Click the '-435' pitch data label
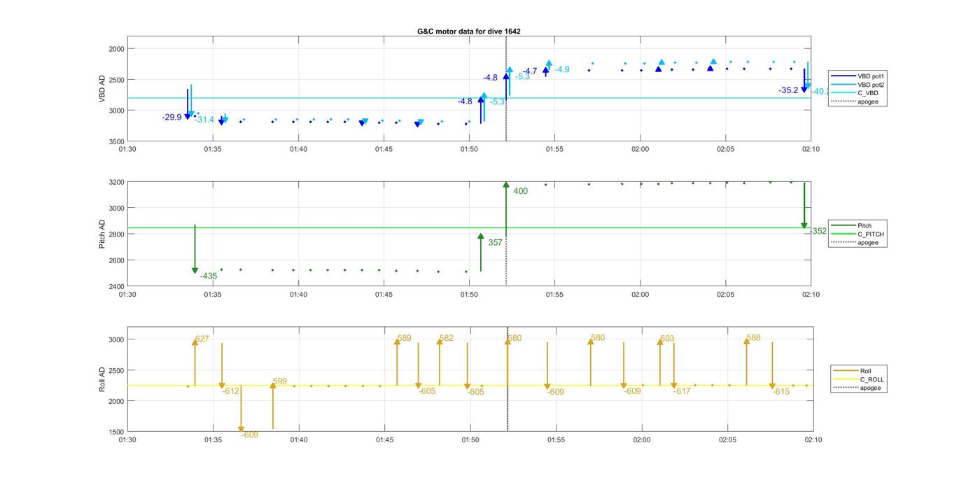The image size is (980, 485). click(x=209, y=276)
